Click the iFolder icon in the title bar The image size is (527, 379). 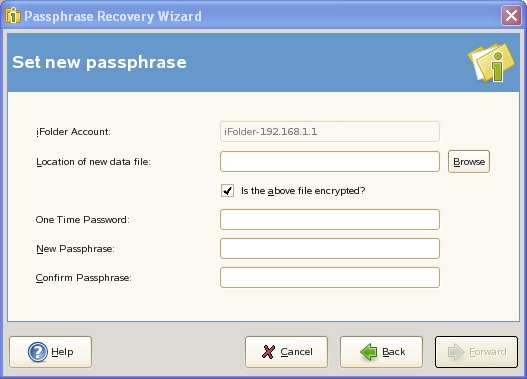click(x=13, y=15)
